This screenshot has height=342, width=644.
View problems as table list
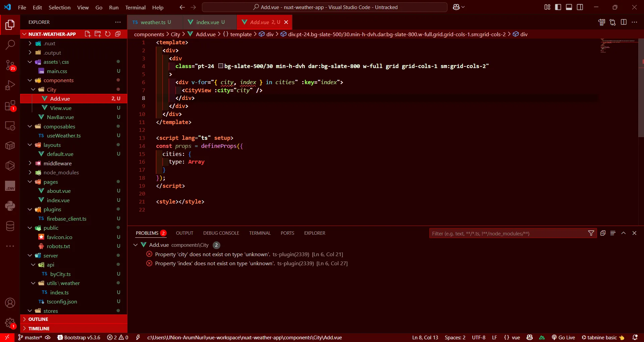613,233
